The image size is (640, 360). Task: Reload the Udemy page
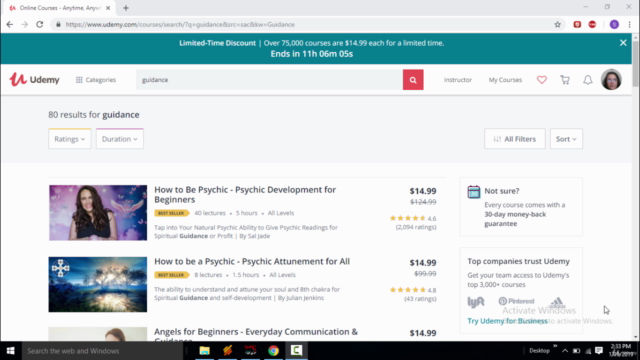pos(40,24)
